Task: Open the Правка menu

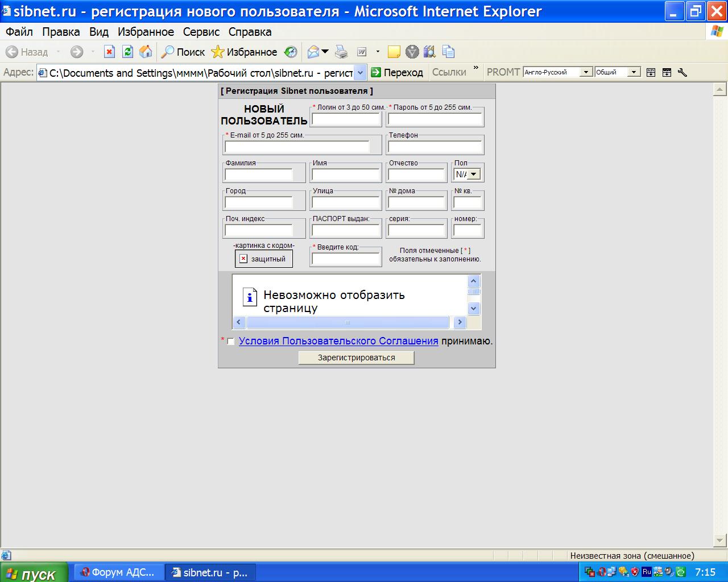Action: [61, 32]
